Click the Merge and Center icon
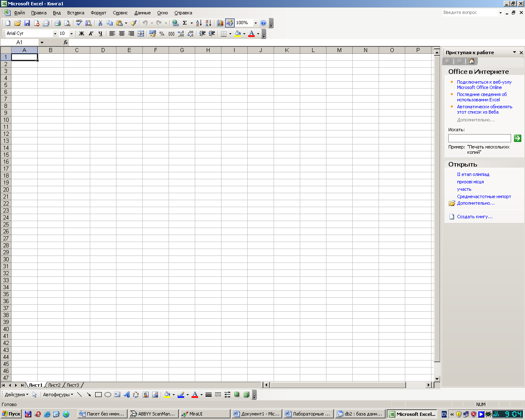Viewport: 525px width, 420px height. pyautogui.click(x=141, y=34)
